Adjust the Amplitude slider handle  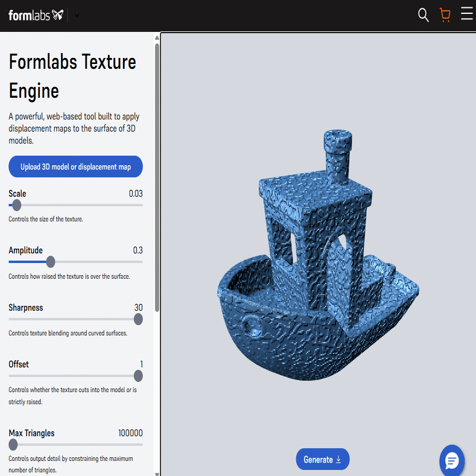coord(51,262)
